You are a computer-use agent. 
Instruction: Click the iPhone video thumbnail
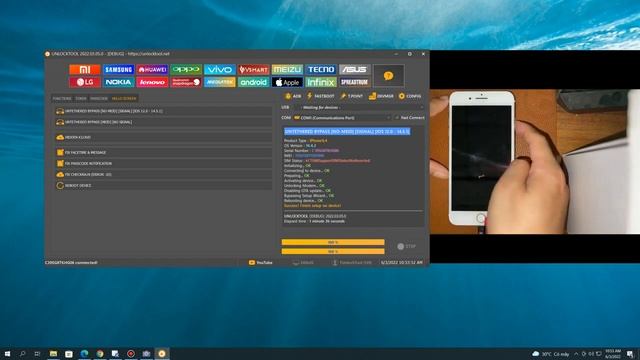pyautogui.click(x=535, y=162)
